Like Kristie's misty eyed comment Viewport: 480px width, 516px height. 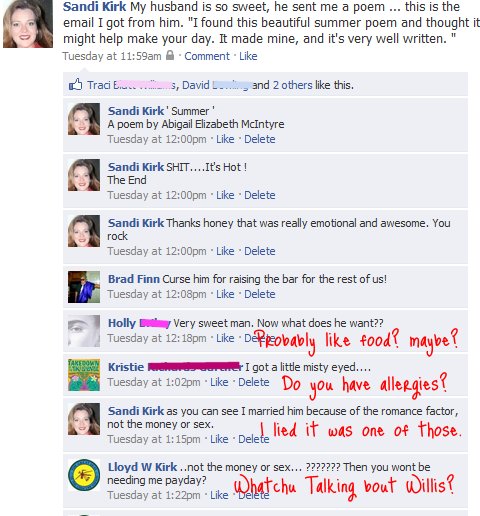point(219,382)
